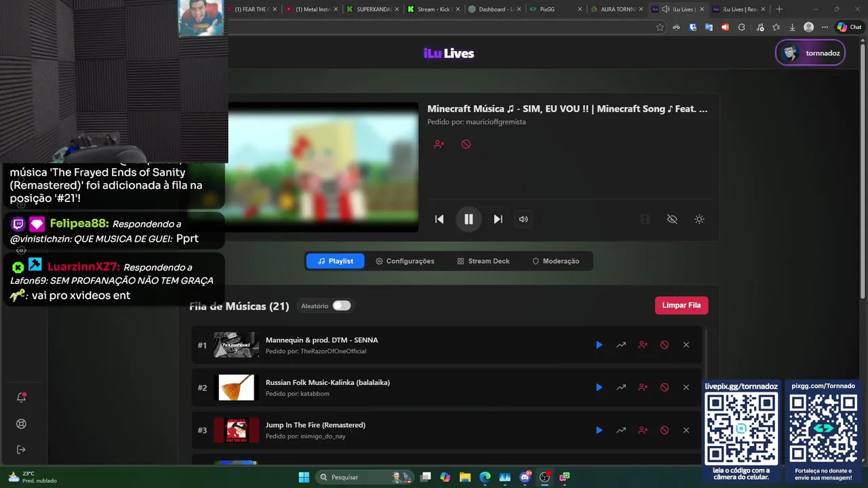The height and width of the screenshot is (488, 868).
Task: Play song #1 Mannequin & prod. DTM - SENNA
Action: [x=599, y=345]
